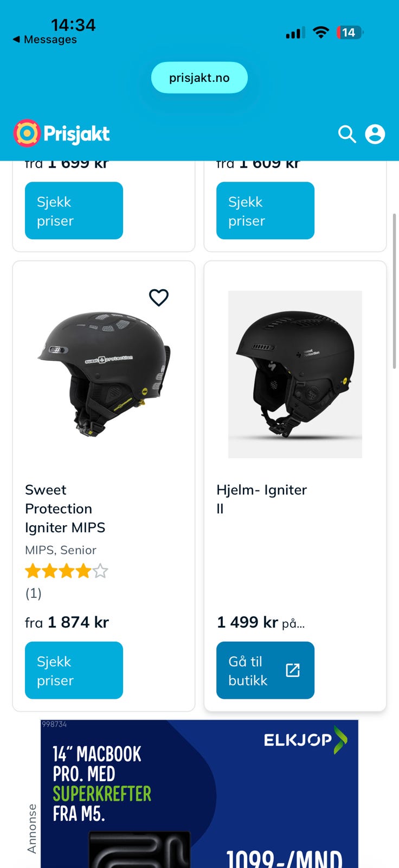The image size is (399, 868).
Task: Tap the back arrow to Messages
Action: [x=16, y=40]
